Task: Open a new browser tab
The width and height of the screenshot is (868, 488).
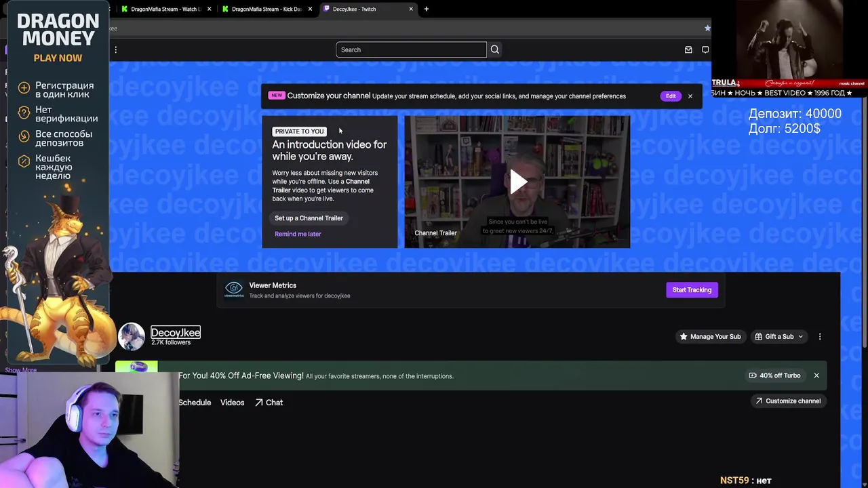Action: [x=427, y=9]
